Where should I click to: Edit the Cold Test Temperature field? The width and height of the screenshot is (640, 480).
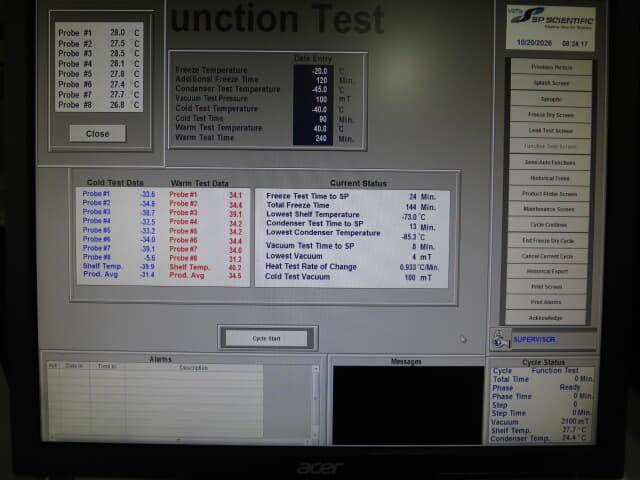313,109
